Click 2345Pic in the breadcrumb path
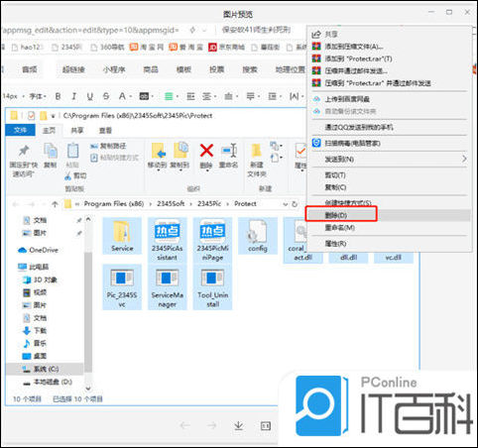This screenshot has height=448, width=478. point(209,204)
